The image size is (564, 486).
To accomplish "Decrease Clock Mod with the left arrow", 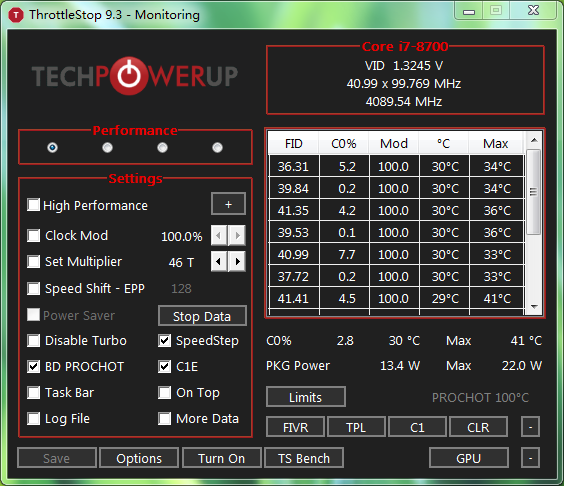I will point(219,236).
